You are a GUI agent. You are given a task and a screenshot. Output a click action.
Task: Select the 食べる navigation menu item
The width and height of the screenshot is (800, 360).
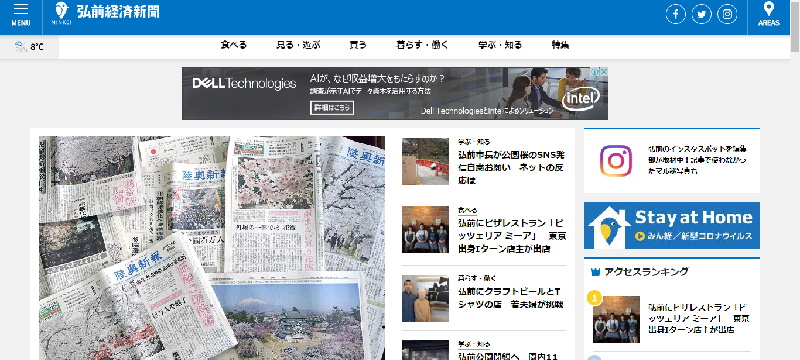[x=234, y=45]
